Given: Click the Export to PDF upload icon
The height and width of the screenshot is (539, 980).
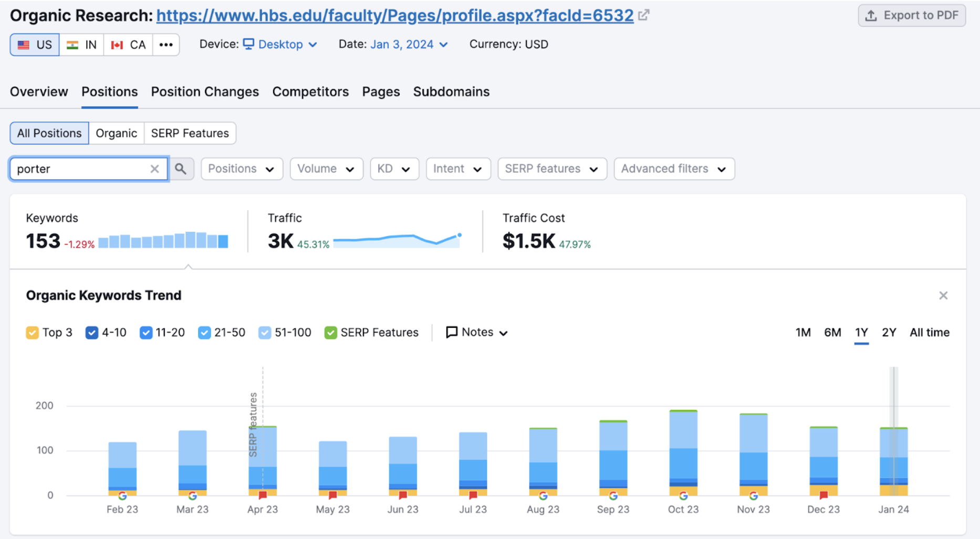Looking at the screenshot, I should [x=871, y=15].
